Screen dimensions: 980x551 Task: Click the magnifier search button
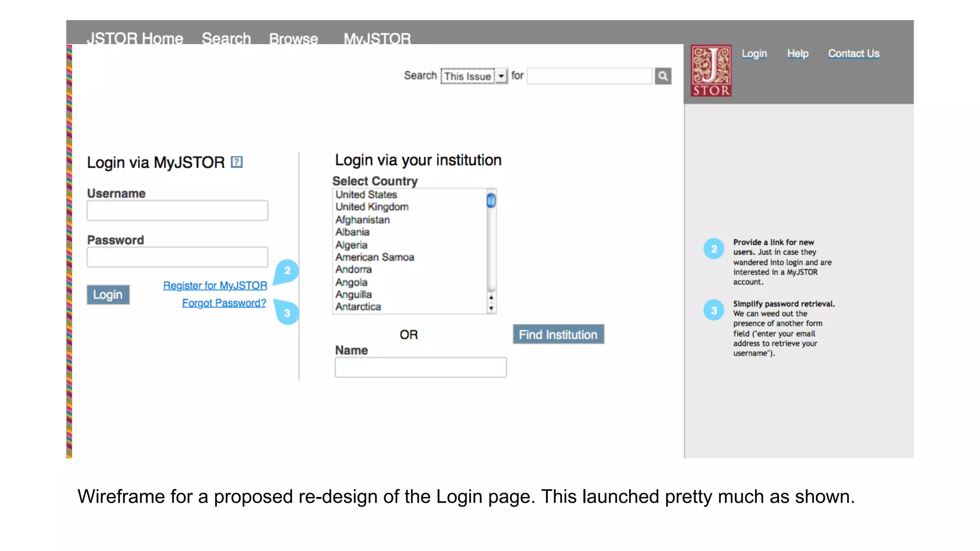tap(663, 76)
